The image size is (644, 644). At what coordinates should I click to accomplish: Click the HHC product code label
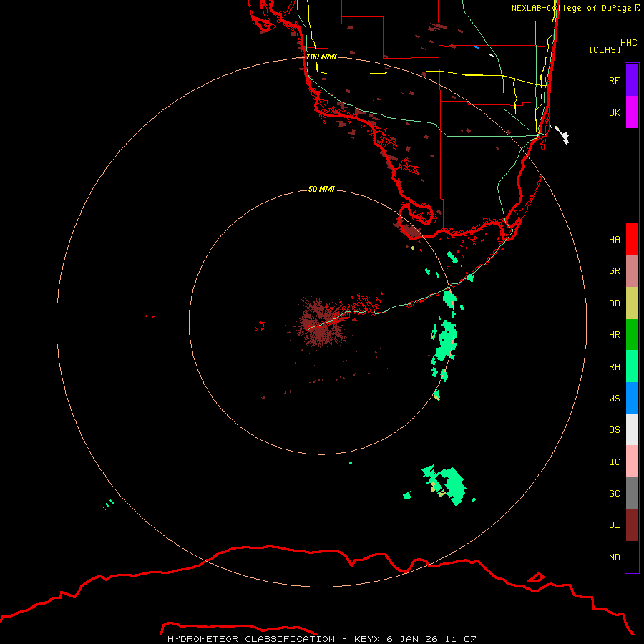pos(629,43)
